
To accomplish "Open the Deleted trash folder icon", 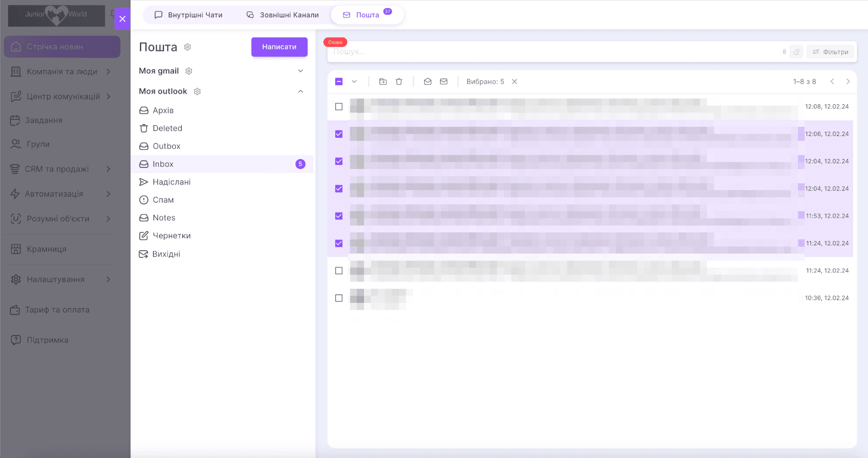I will point(144,129).
